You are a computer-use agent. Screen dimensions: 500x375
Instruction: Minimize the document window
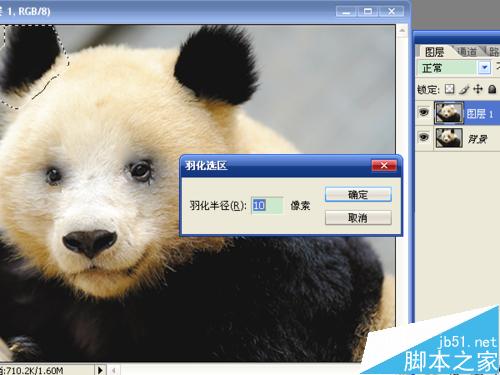346,12
